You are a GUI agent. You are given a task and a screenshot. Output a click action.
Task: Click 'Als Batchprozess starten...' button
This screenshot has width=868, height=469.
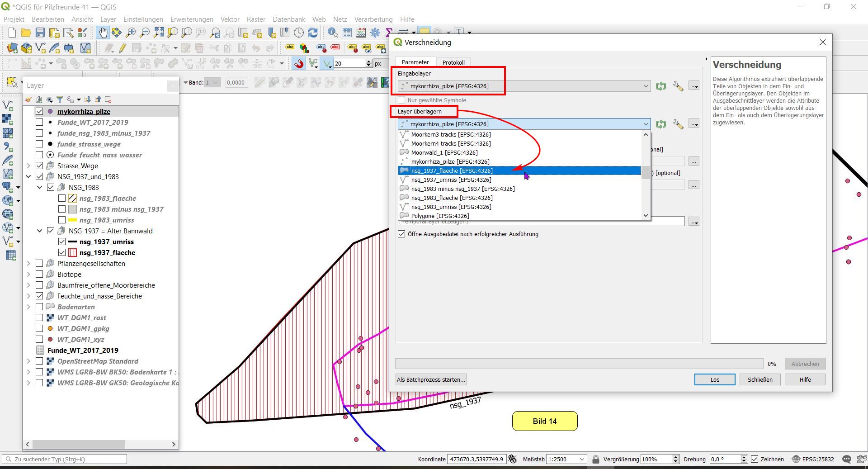431,379
